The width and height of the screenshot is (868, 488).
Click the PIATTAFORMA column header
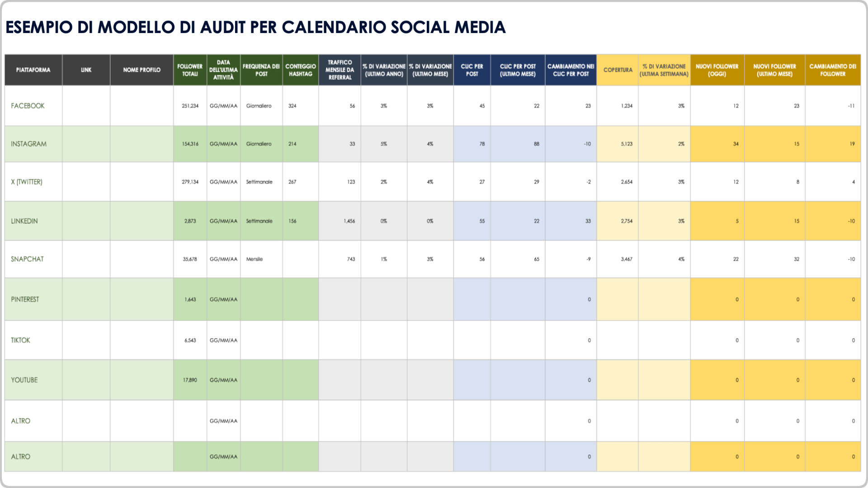pyautogui.click(x=33, y=70)
